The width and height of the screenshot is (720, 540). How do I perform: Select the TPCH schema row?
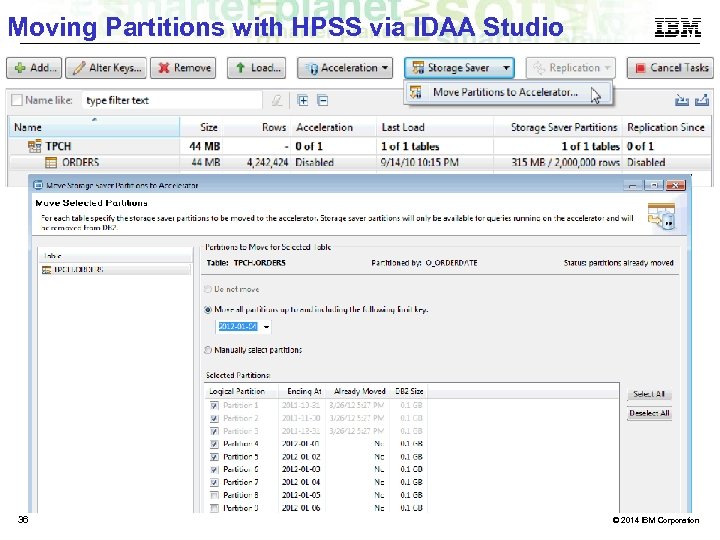coord(360,146)
